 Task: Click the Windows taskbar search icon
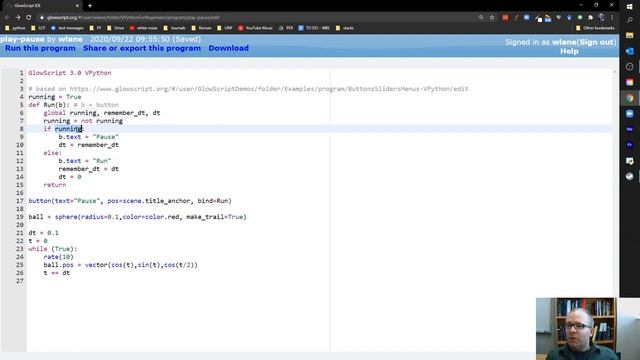point(629,20)
